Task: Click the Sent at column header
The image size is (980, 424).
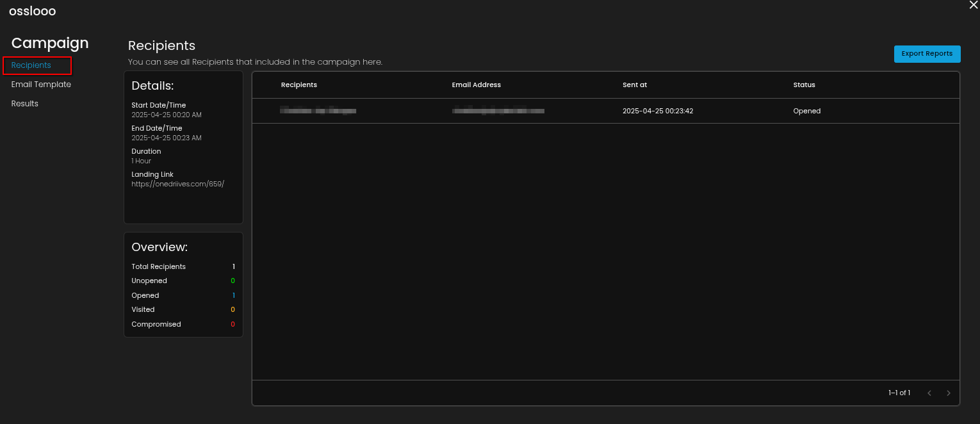Action: point(635,85)
